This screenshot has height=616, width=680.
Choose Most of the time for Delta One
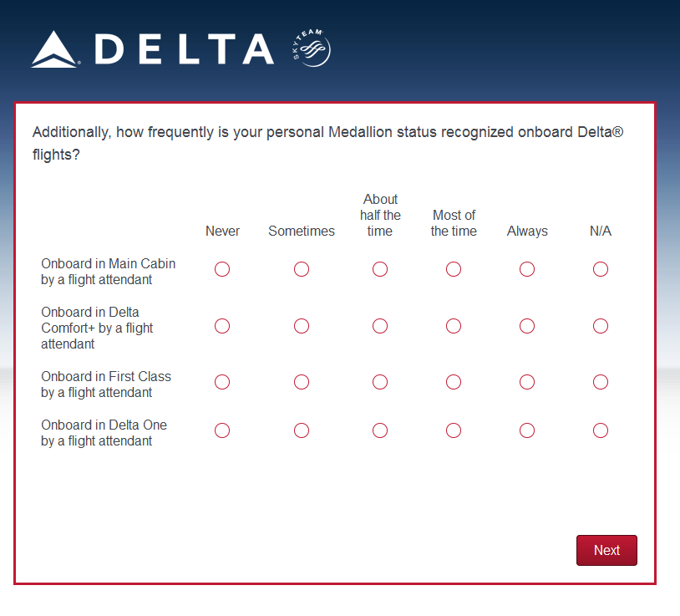pyautogui.click(x=454, y=430)
